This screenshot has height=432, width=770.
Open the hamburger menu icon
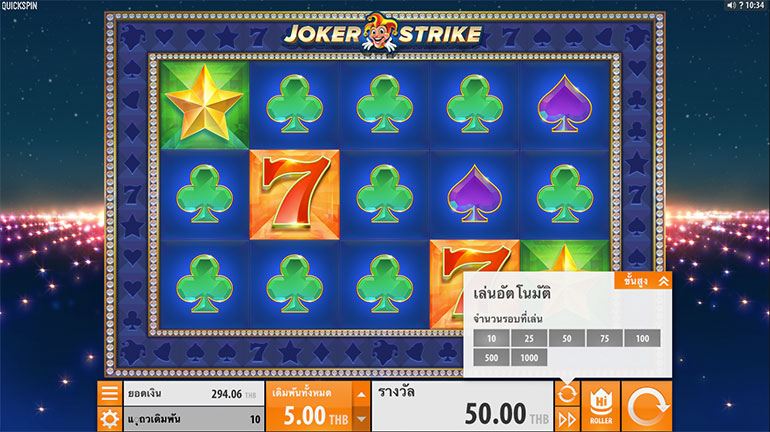(110, 393)
